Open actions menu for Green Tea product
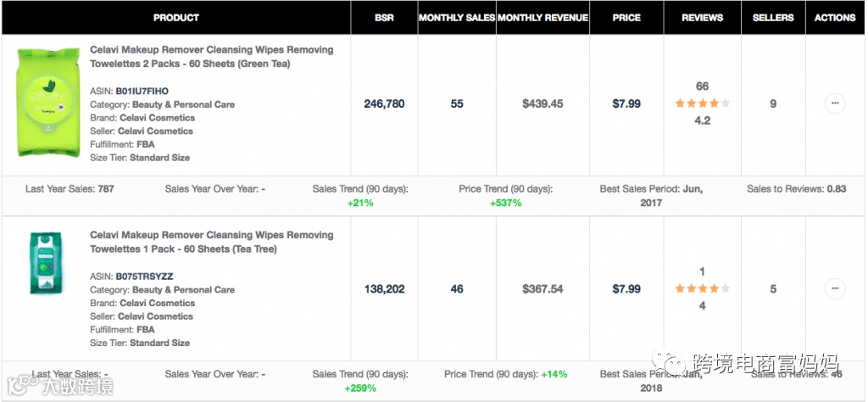Image resolution: width=868 pixels, height=402 pixels. (834, 103)
